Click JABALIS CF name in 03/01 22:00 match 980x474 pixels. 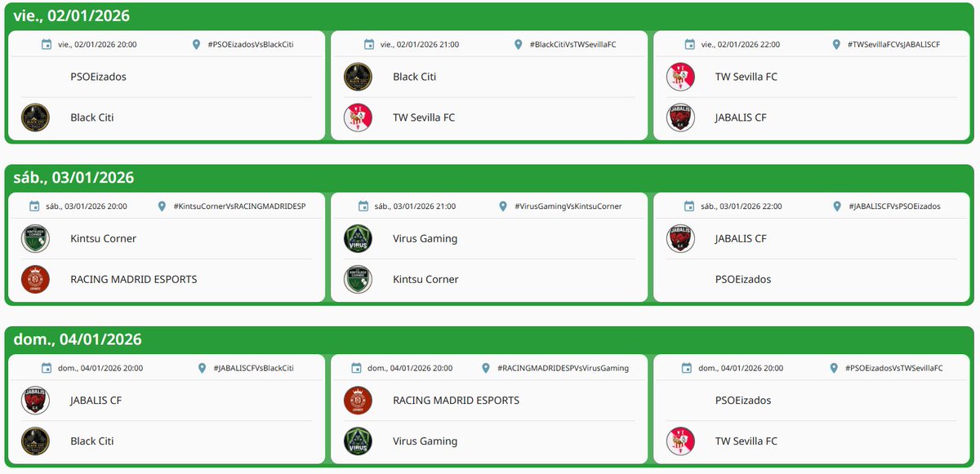[741, 238]
